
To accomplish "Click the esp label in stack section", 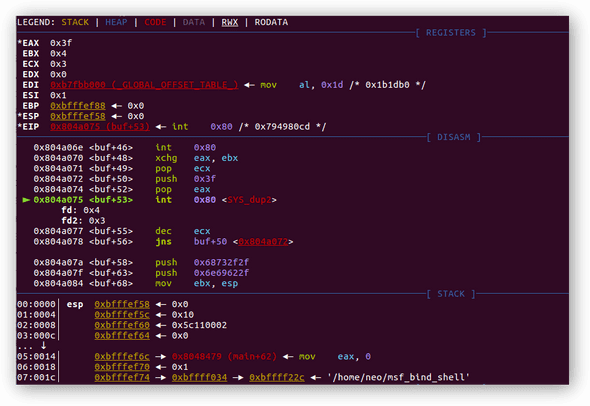I will pos(75,304).
